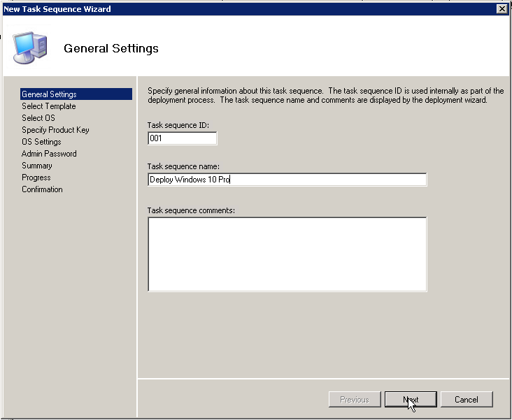Click the greyed-out Previous button
Image resolution: width=512 pixels, height=420 pixels.
[355, 400]
